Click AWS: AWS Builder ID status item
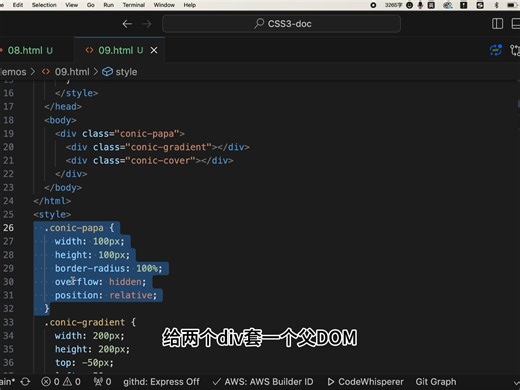 tap(263, 382)
